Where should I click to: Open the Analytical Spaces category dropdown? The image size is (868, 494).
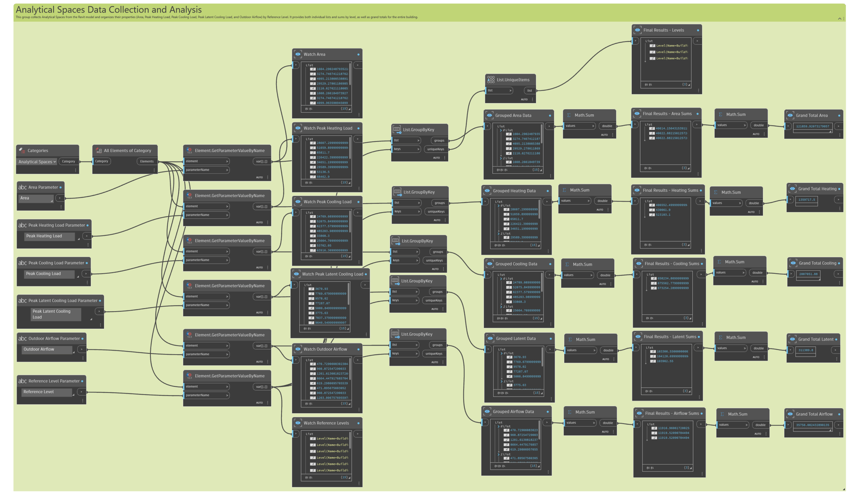(37, 162)
